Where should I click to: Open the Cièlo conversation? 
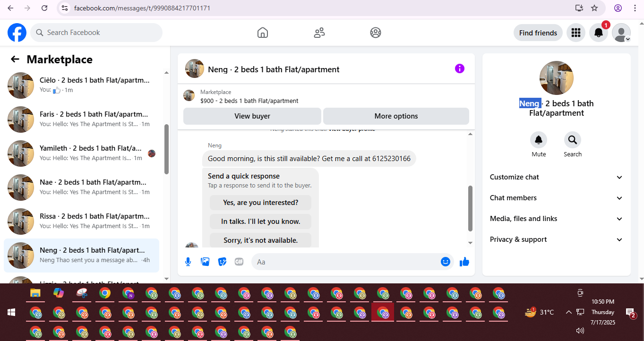click(x=81, y=85)
